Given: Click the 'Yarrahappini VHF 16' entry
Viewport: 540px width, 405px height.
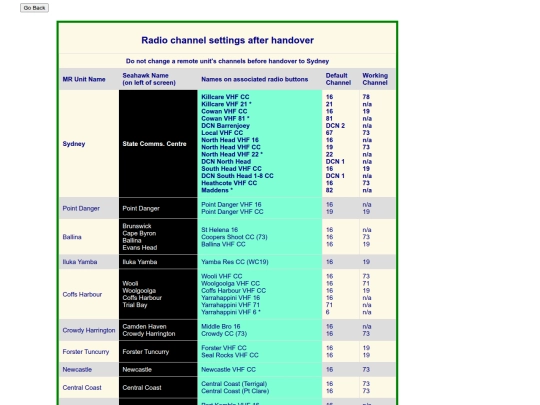Looking at the screenshot, I should 230,298.
